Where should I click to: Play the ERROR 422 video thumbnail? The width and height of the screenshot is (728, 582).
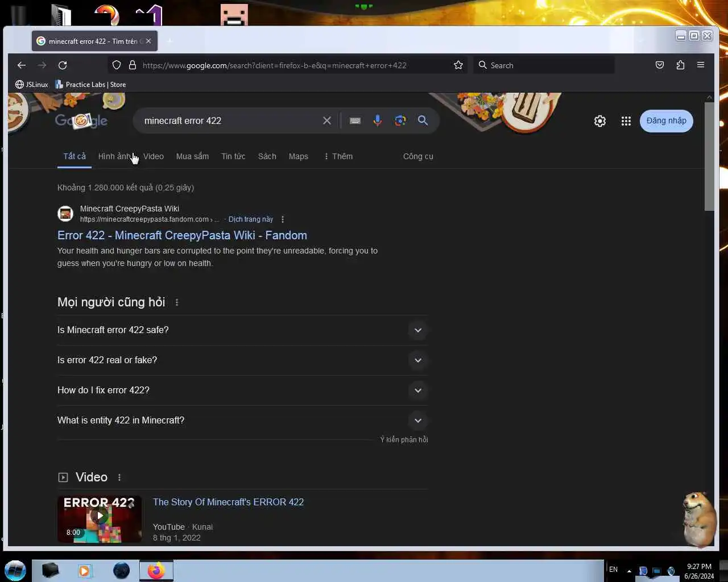[x=100, y=519]
